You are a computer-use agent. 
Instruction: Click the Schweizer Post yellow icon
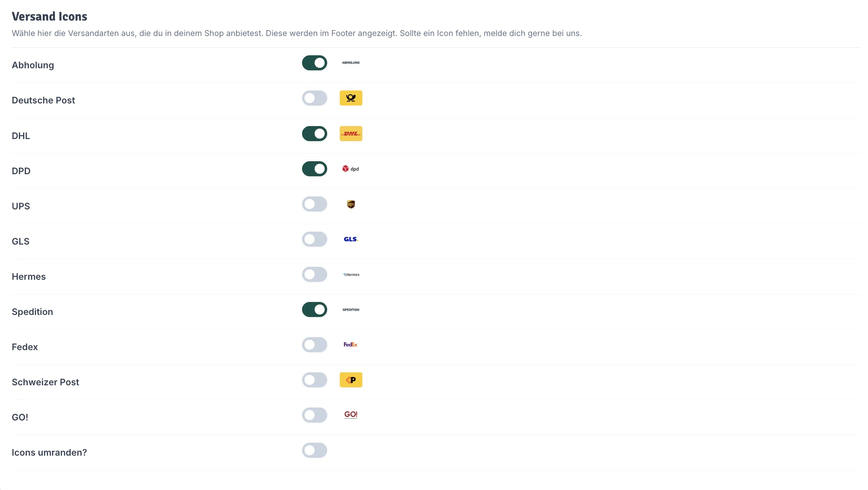pyautogui.click(x=351, y=380)
